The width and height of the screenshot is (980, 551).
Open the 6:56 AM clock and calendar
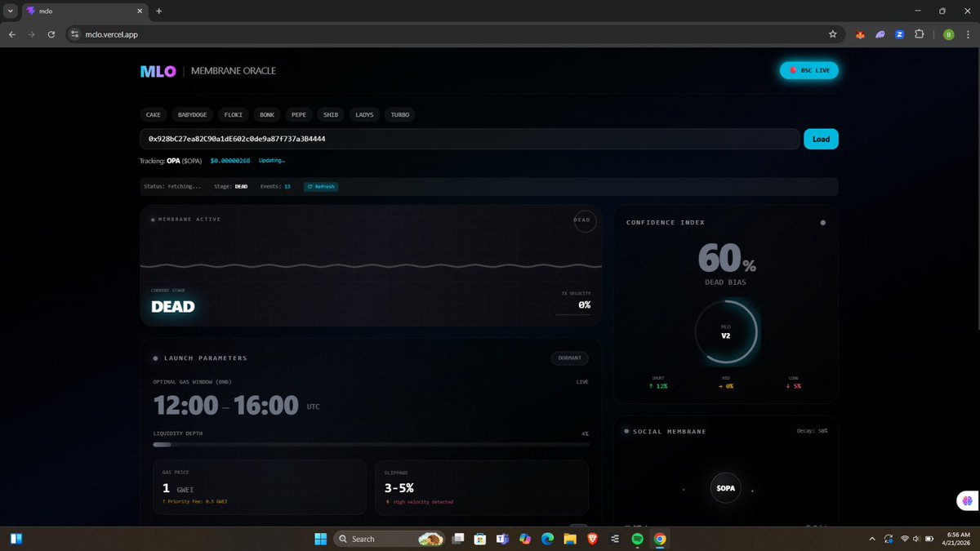click(x=958, y=538)
